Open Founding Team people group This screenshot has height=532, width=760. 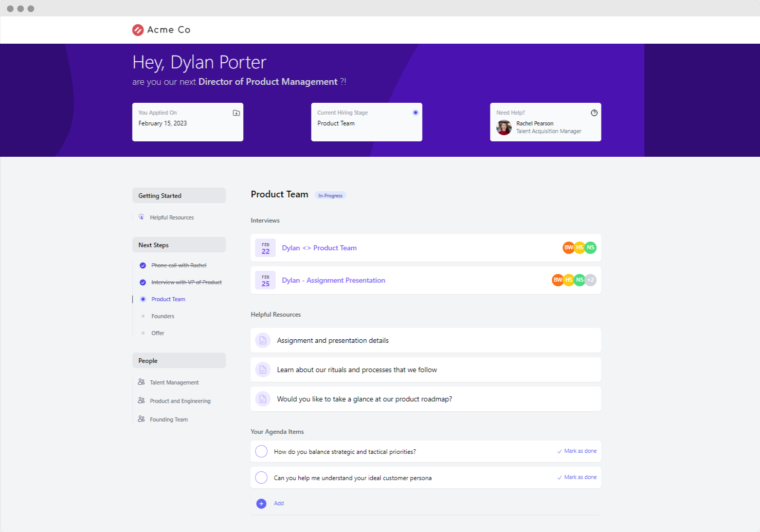point(169,419)
